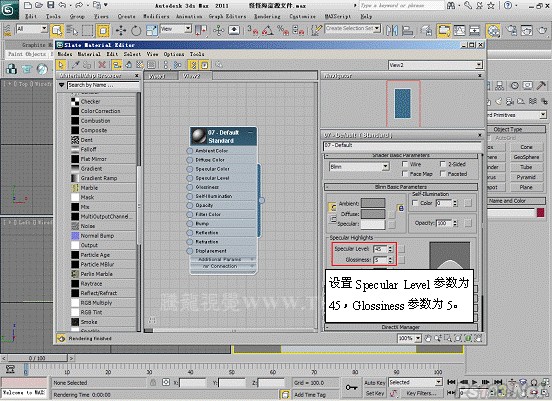Click the red X Delete Selected icon

[102, 65]
